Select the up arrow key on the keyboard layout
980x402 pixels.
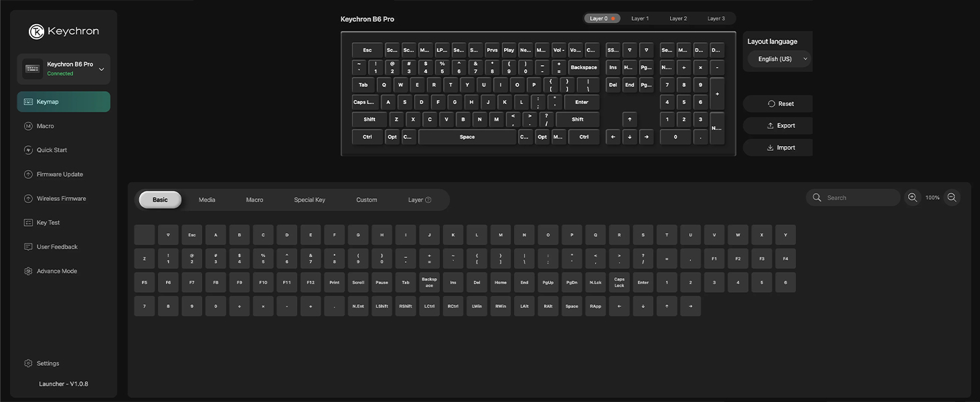[x=629, y=119]
